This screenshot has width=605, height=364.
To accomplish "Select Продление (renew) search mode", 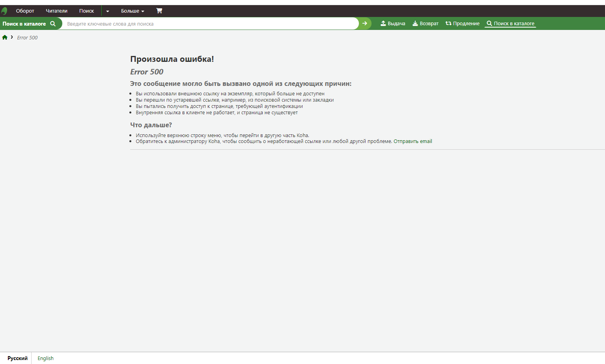I will [462, 24].
